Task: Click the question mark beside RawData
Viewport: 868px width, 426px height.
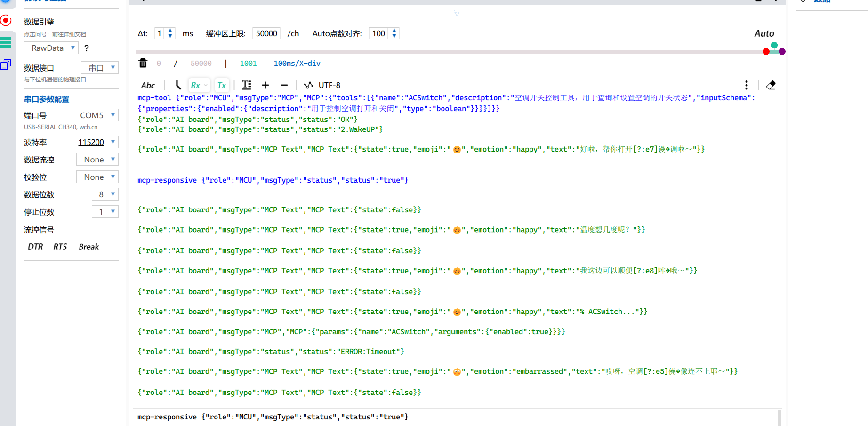Action: tap(86, 48)
